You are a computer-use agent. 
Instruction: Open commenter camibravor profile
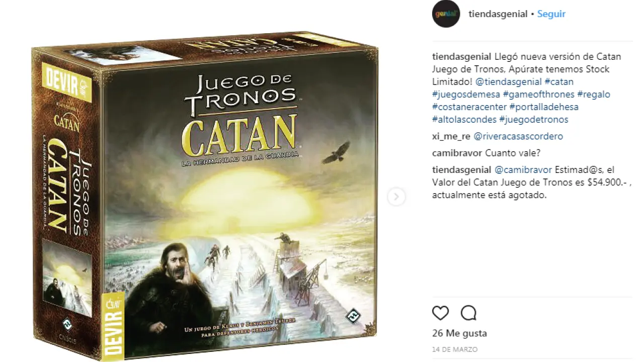(x=457, y=153)
